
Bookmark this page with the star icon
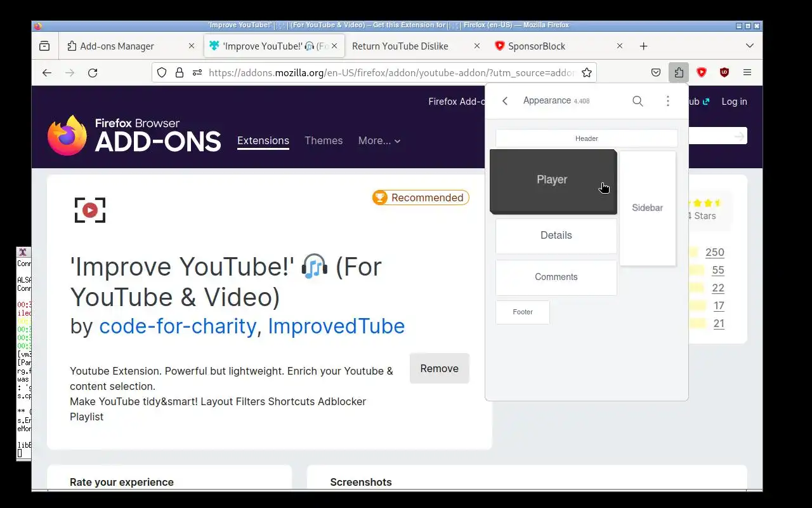click(587, 72)
